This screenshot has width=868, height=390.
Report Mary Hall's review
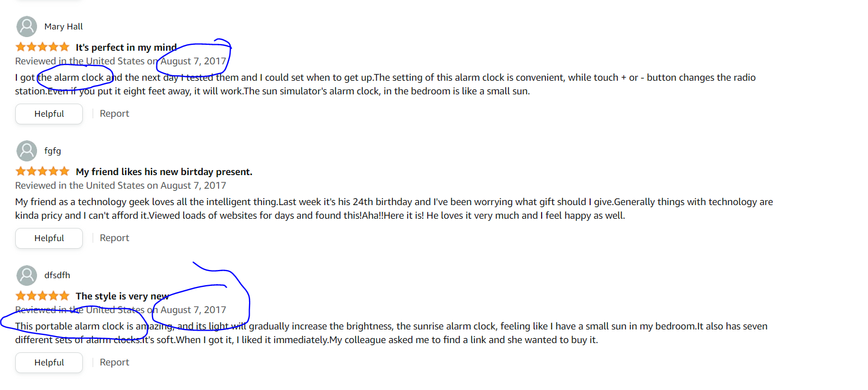tap(114, 113)
